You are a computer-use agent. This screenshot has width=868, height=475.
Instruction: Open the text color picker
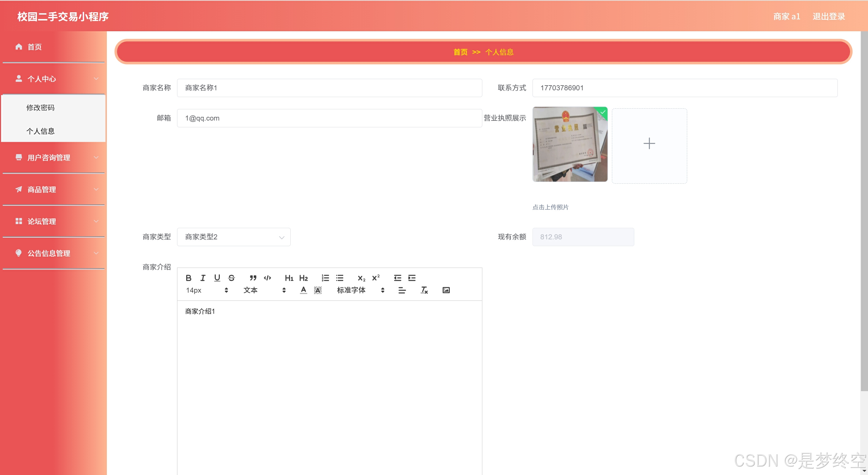click(x=304, y=290)
